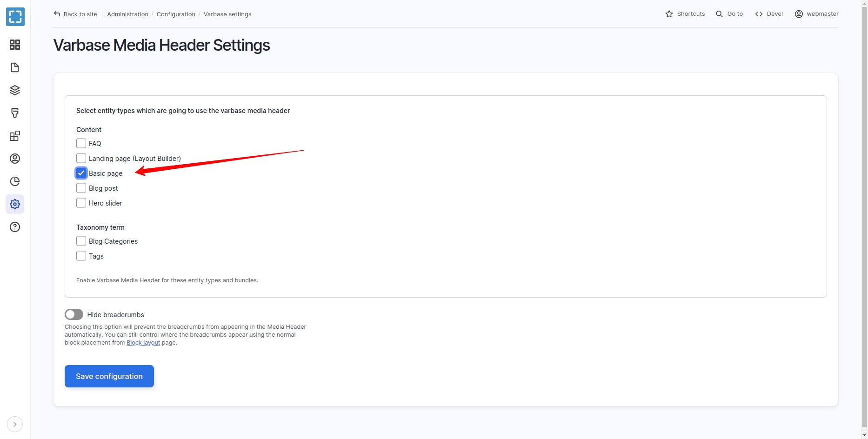Open the Reports pie chart icon
This screenshot has height=439, width=868.
[15, 181]
